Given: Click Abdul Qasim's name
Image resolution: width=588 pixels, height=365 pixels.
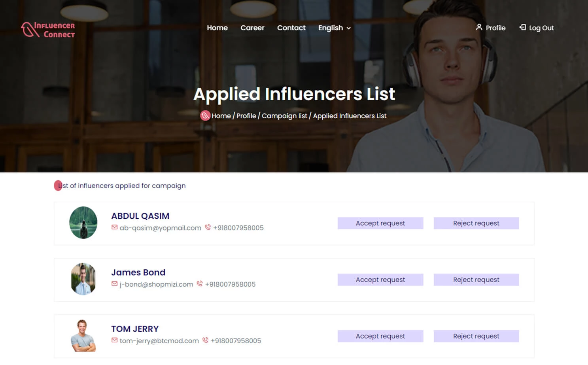Looking at the screenshot, I should coord(140,216).
